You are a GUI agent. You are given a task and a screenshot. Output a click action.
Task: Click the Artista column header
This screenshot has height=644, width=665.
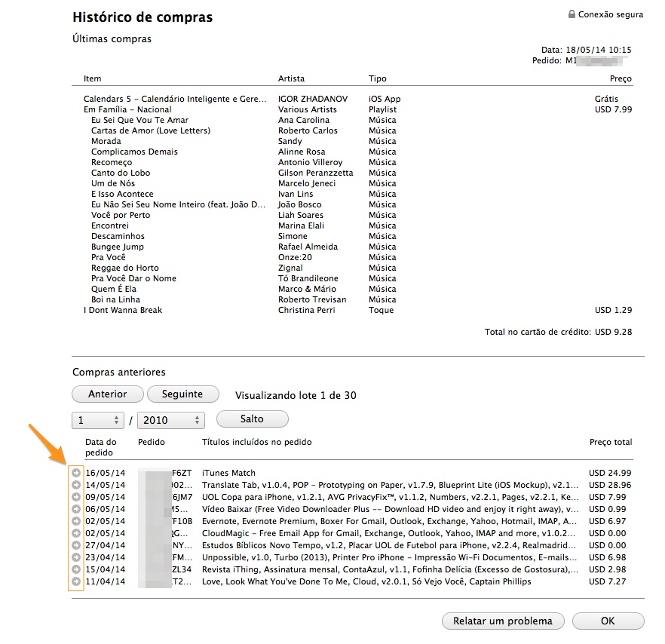tap(291, 78)
